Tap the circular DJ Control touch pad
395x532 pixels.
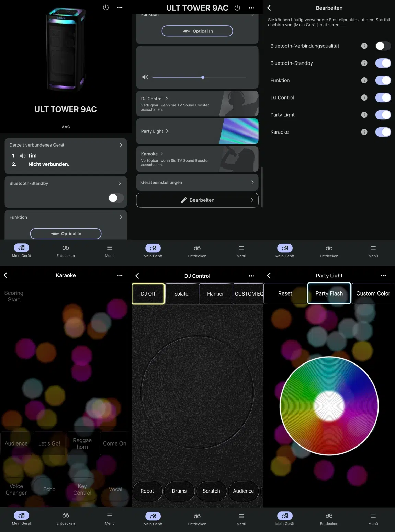tap(198, 392)
